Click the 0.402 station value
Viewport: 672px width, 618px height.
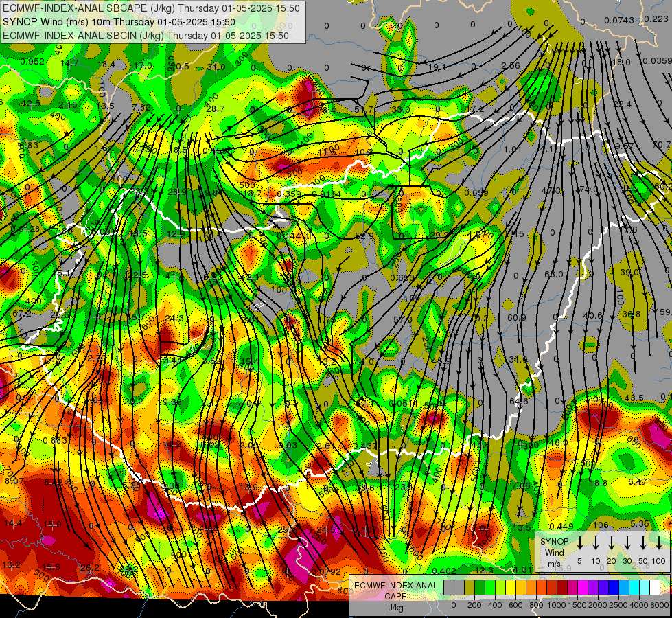point(444,571)
